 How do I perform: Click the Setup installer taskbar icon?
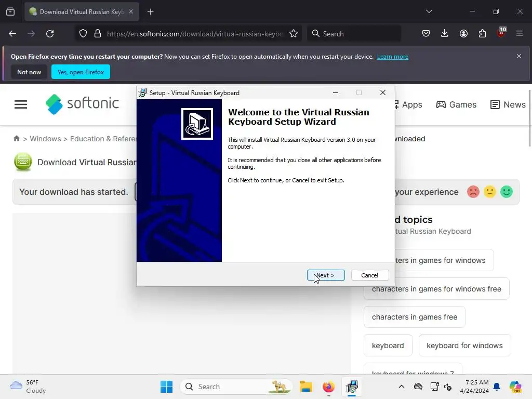coord(352,387)
